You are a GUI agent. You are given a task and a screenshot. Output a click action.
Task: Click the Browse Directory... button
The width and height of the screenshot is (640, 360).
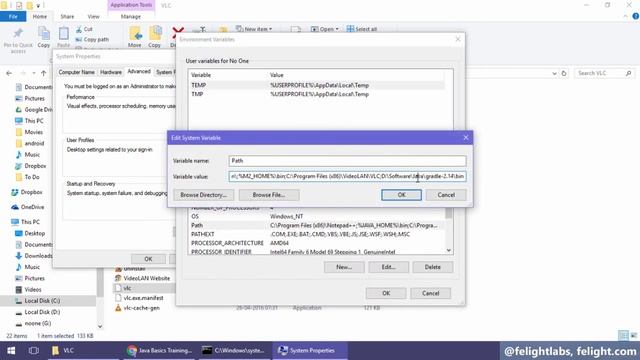pyautogui.click(x=203, y=195)
